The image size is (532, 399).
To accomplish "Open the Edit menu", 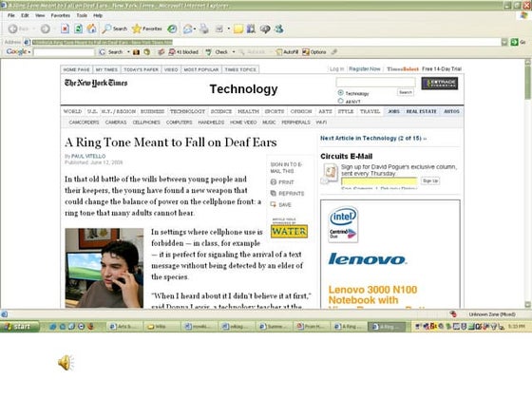I will pos(25,15).
